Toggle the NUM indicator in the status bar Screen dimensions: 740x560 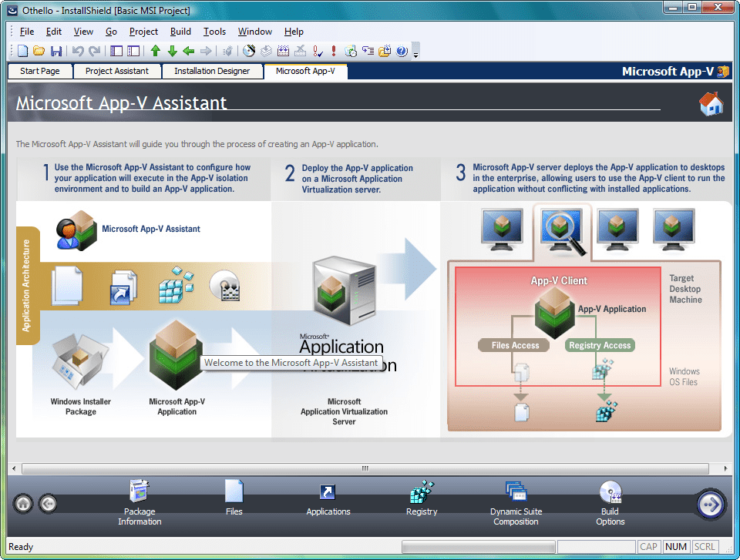[x=675, y=546]
